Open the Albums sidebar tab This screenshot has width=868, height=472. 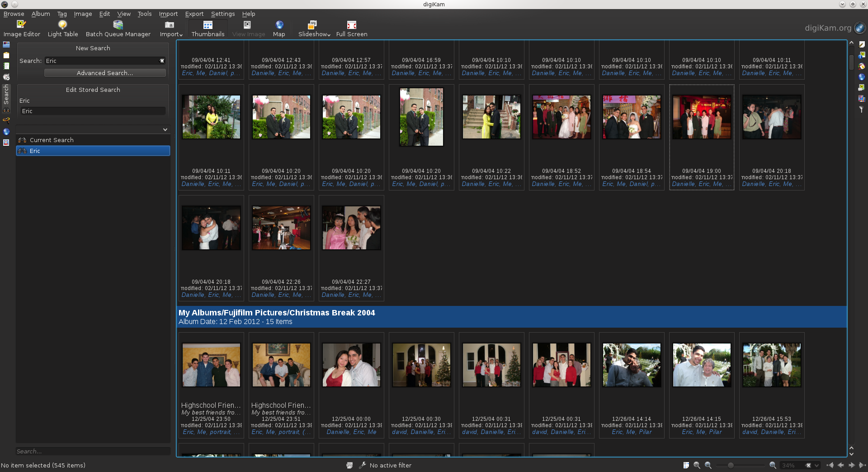(x=6, y=44)
